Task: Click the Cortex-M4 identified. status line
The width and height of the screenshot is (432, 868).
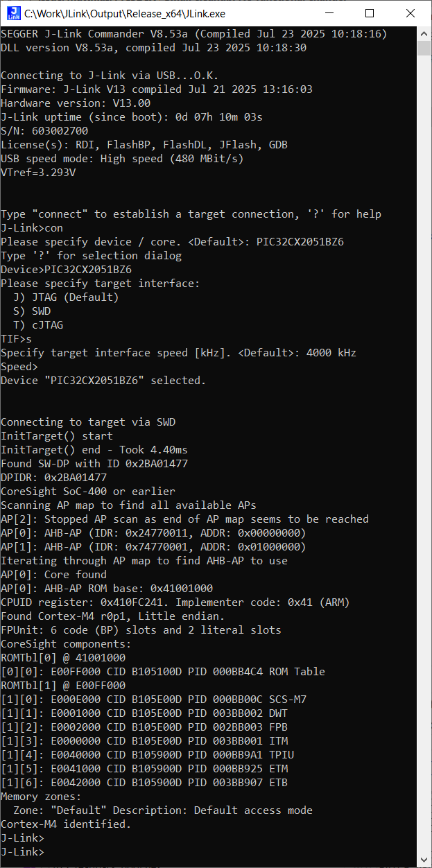Action: click(x=66, y=824)
